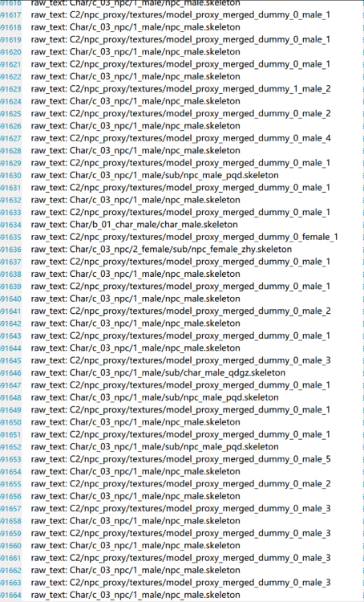
Task: Click line number 91657 in the gutter
Action: [x=10, y=509]
